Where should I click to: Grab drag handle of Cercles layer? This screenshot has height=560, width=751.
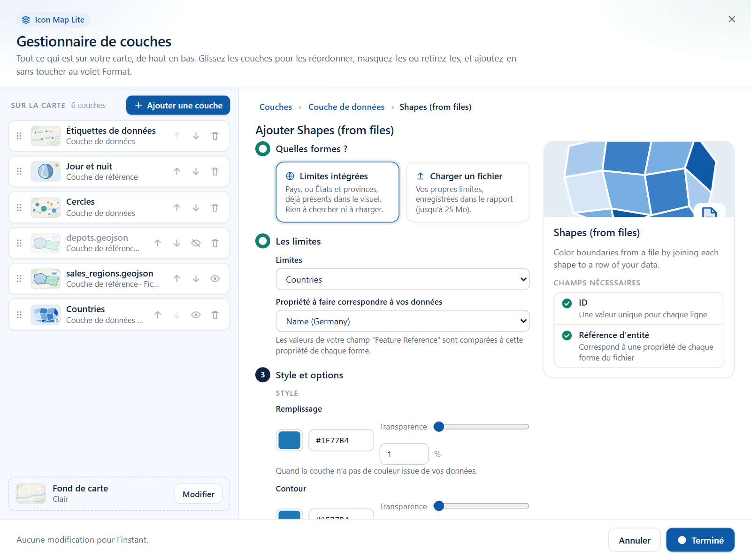tap(19, 207)
